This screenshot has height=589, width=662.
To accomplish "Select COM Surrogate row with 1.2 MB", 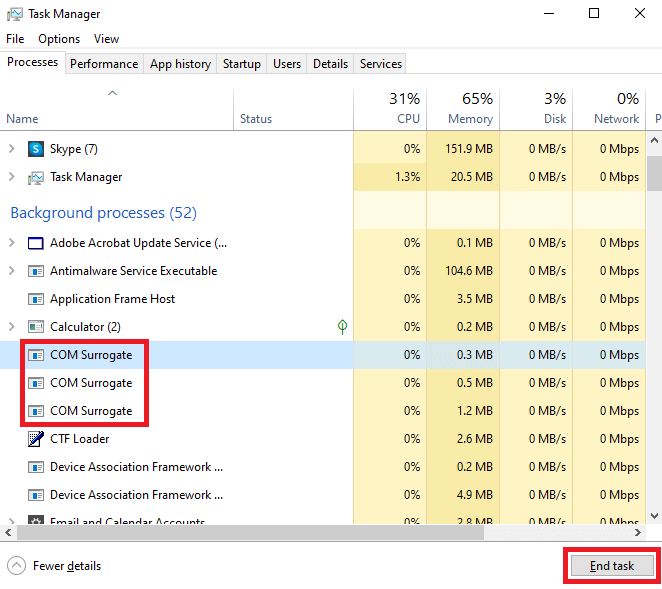I will tap(323, 411).
